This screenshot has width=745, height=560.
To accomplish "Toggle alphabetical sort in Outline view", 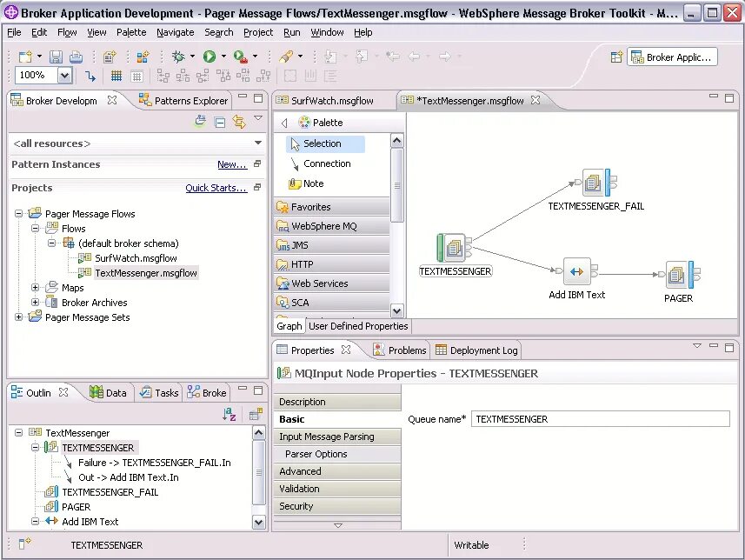I will (229, 414).
